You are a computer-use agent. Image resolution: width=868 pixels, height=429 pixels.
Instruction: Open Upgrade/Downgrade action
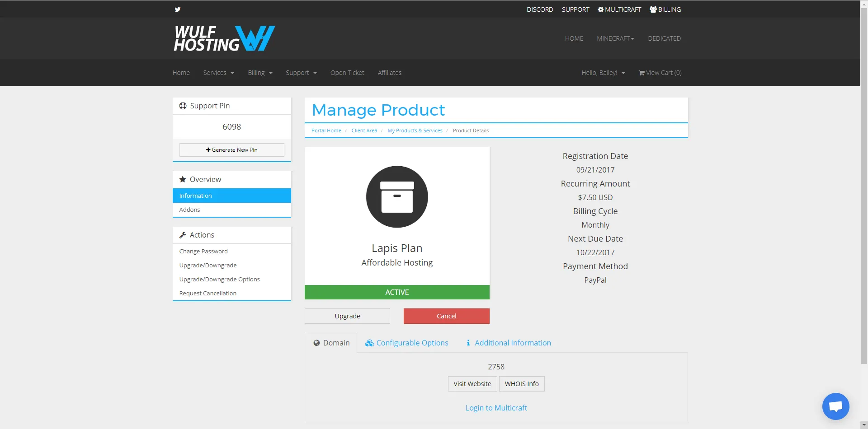(x=208, y=265)
